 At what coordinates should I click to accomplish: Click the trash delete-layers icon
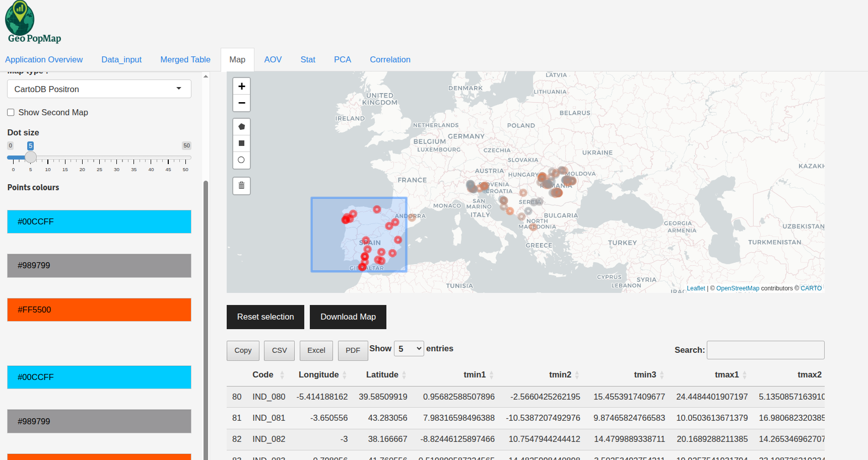241,186
